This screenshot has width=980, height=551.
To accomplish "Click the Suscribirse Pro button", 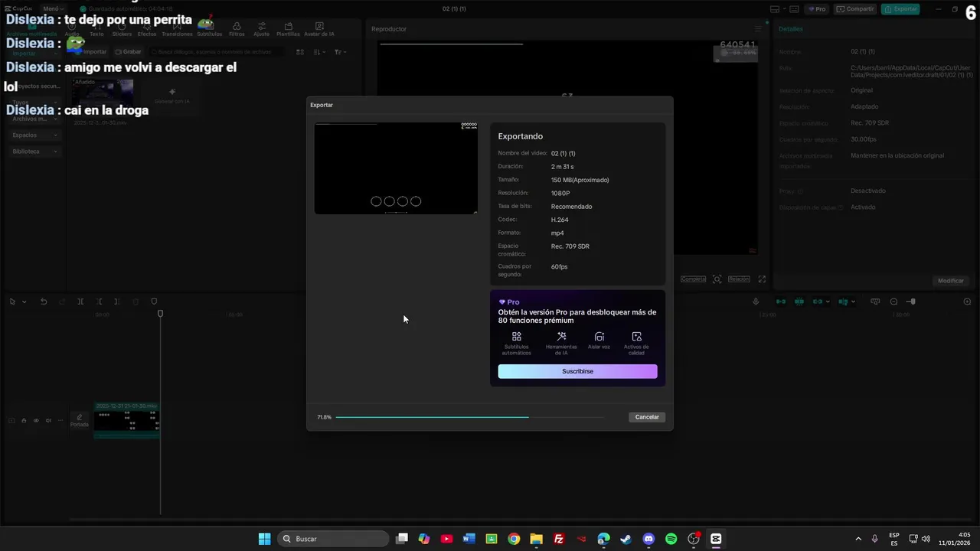I will pyautogui.click(x=577, y=371).
